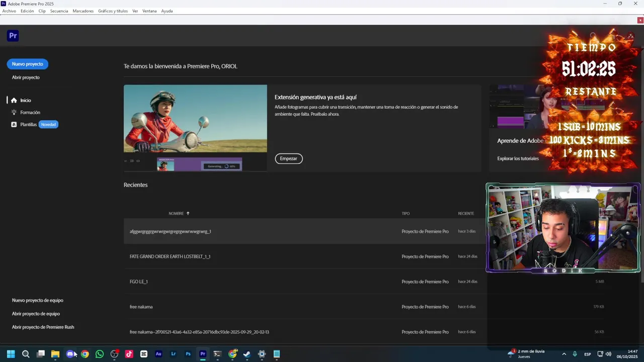
Task: Click Nuevo proyecto button
Action: [28, 64]
